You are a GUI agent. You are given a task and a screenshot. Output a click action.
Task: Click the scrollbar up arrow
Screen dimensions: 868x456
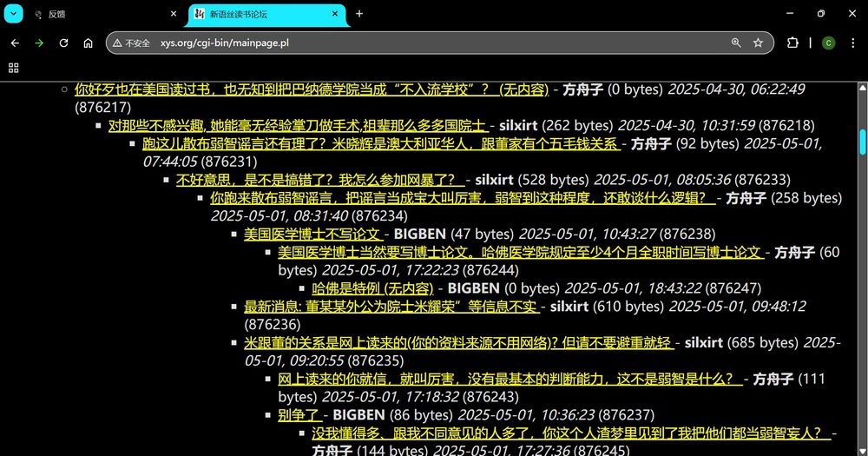tap(863, 88)
